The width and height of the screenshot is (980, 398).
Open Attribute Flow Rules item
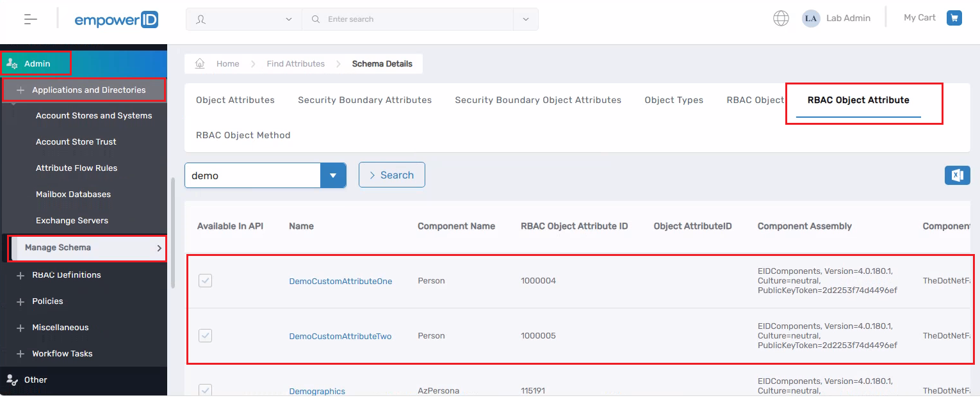click(76, 168)
